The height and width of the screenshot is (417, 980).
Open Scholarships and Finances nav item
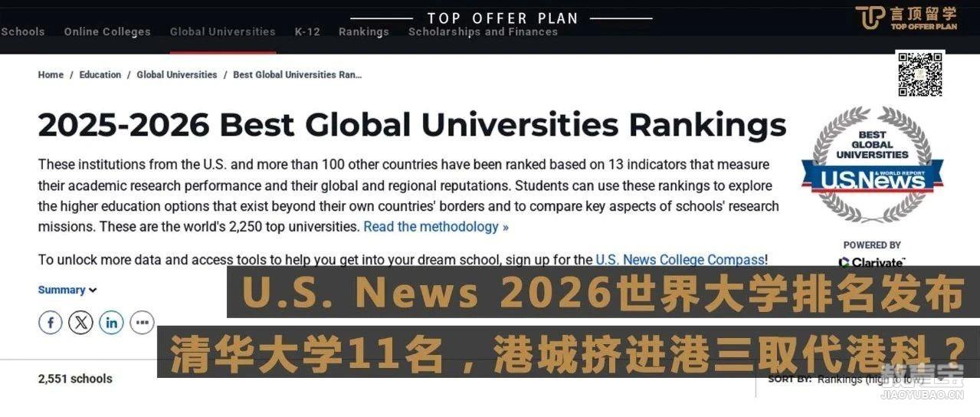point(483,31)
